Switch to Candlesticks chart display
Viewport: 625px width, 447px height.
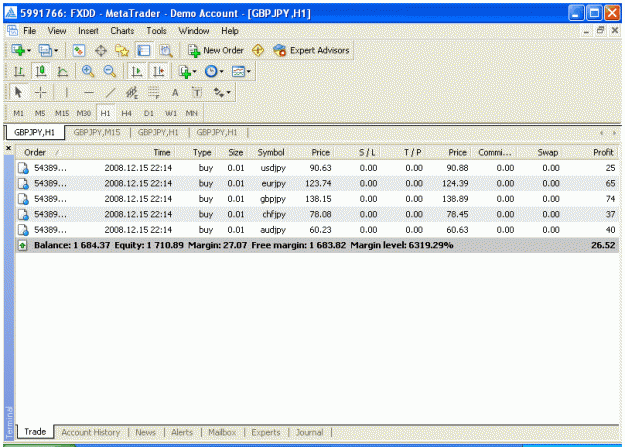41,71
